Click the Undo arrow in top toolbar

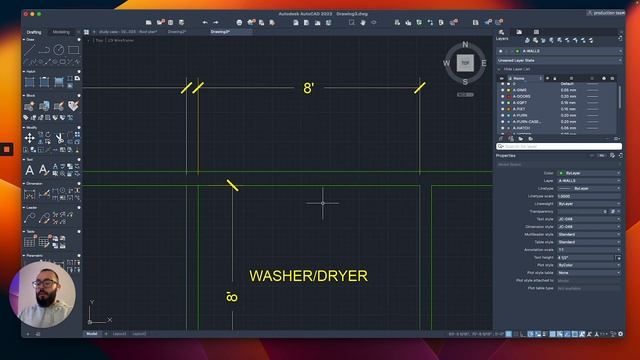click(205, 22)
